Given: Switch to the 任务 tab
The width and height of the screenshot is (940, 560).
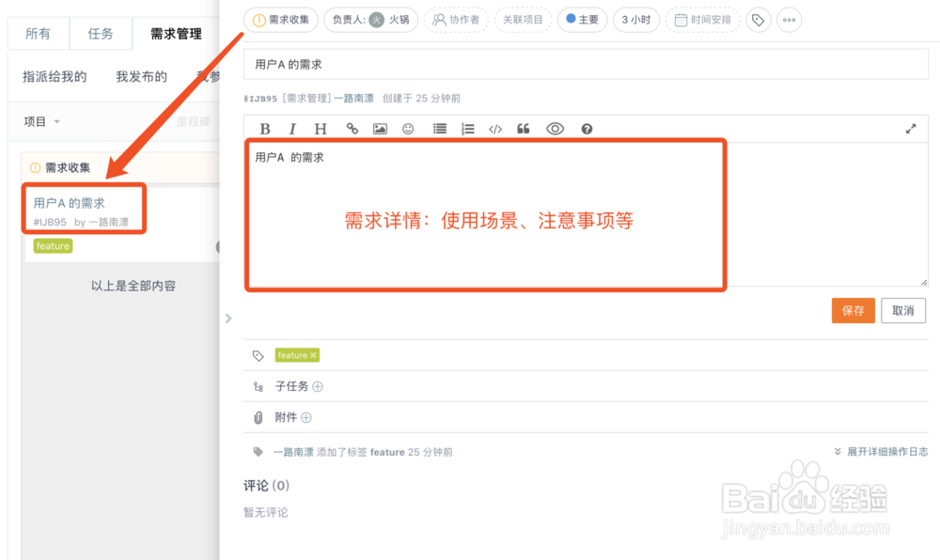Looking at the screenshot, I should (x=101, y=33).
